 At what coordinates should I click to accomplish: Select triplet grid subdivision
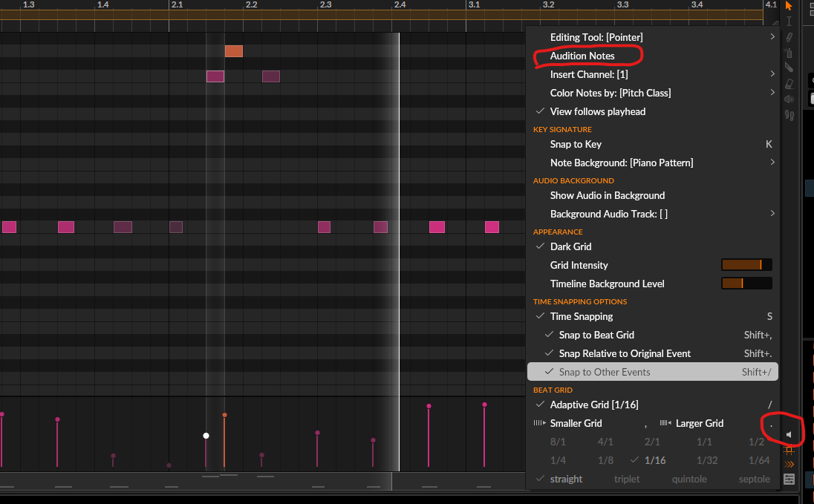627,479
